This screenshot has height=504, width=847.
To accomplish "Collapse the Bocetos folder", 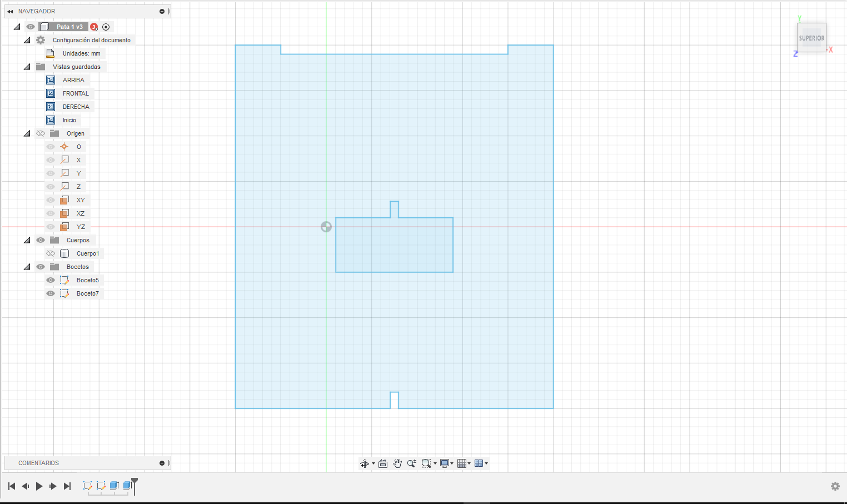I will tap(27, 267).
